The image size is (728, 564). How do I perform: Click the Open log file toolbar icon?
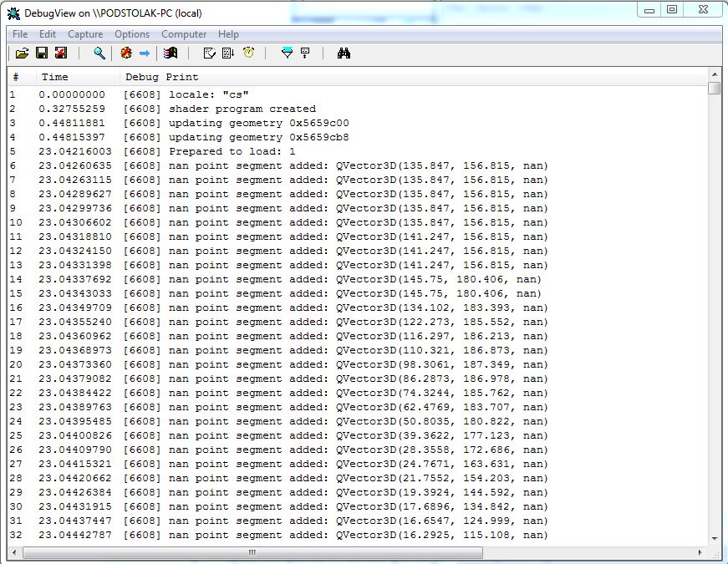pyautogui.click(x=22, y=53)
